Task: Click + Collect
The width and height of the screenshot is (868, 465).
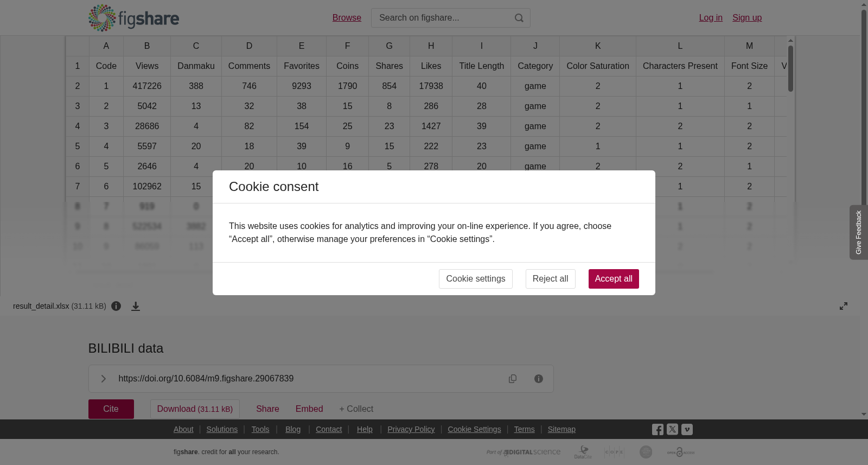Action: (x=356, y=409)
